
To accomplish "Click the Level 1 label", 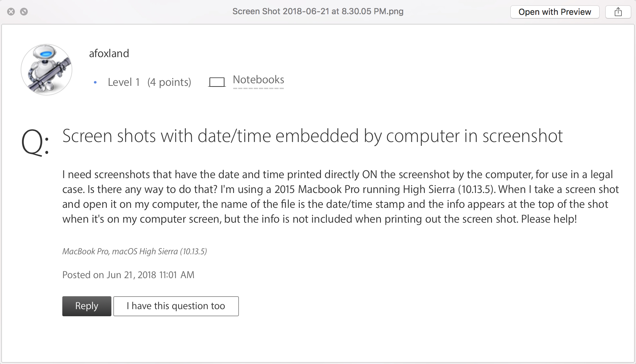I will [124, 82].
